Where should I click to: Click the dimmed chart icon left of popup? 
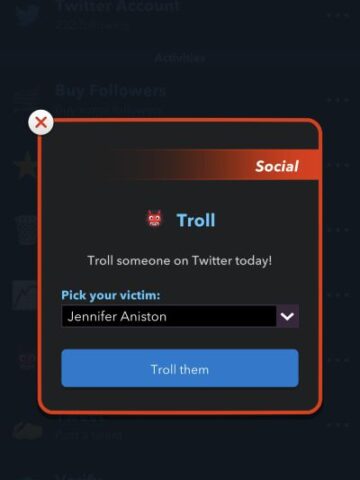25,295
